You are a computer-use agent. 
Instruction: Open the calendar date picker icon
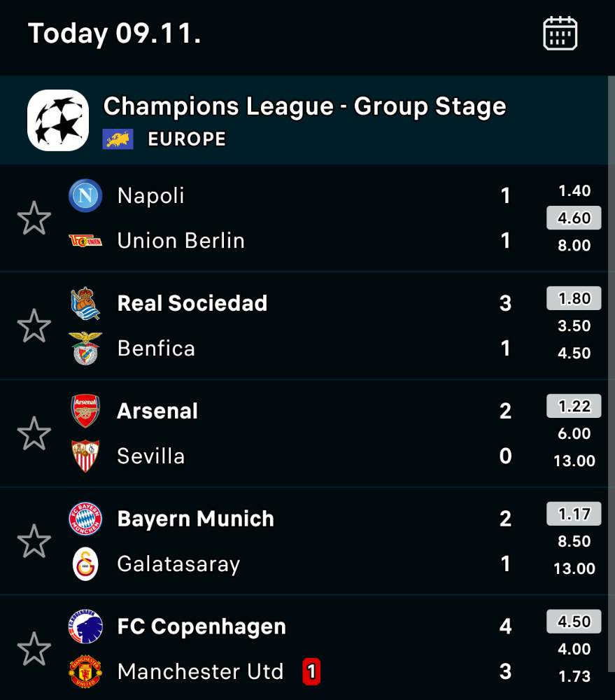click(x=560, y=34)
